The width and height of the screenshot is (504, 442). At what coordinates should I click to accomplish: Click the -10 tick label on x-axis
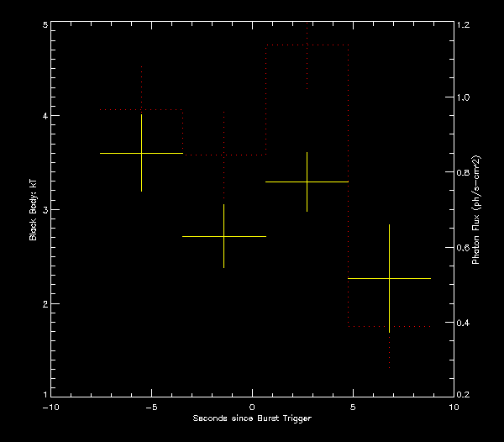[51, 408]
